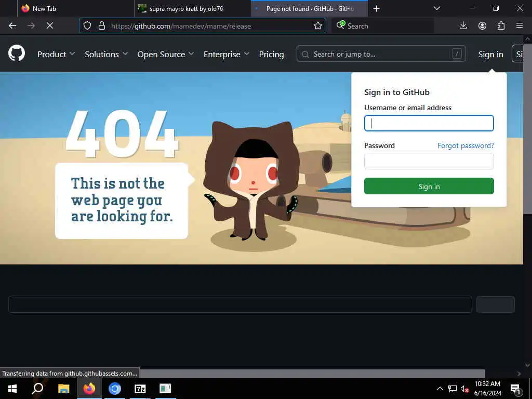Click the Forgot password? link
Viewport: 532px width, 399px height.
point(465,145)
